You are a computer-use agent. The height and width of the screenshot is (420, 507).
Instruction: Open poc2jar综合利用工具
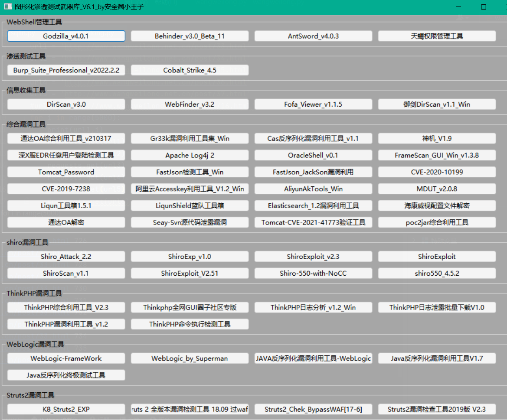click(437, 222)
